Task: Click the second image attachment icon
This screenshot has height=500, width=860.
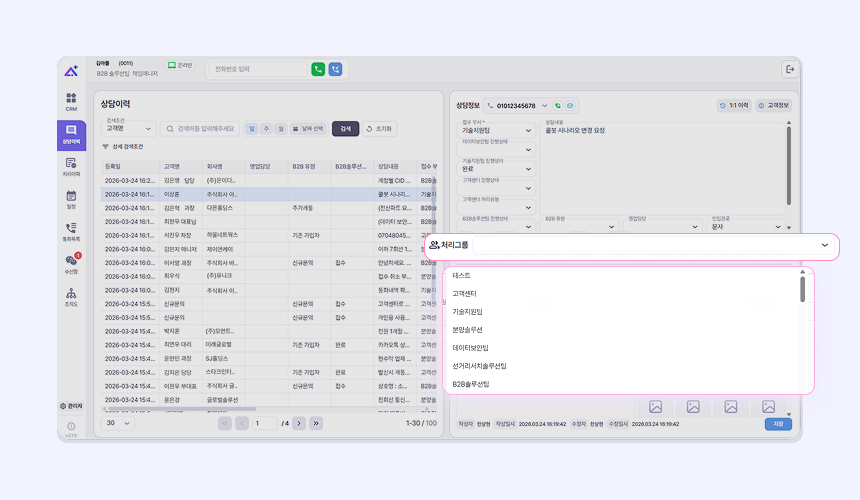Action: 693,406
